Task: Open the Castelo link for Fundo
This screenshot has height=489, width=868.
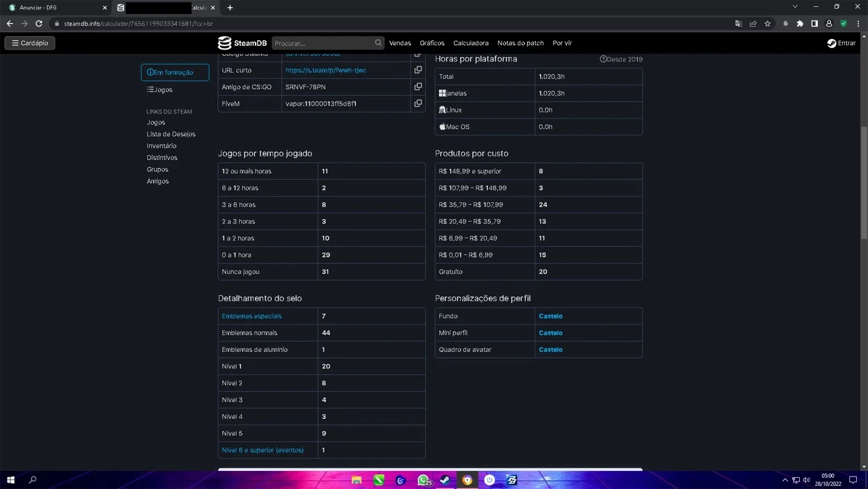Action: [x=551, y=316]
